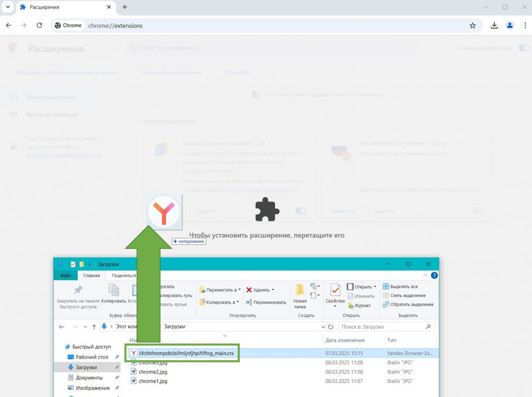Bookmark this page with the star icon
This screenshot has width=532, height=397.
point(473,26)
